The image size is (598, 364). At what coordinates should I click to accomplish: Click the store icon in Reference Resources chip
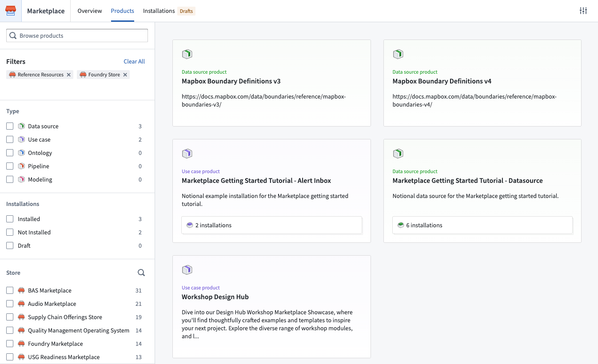click(x=12, y=75)
